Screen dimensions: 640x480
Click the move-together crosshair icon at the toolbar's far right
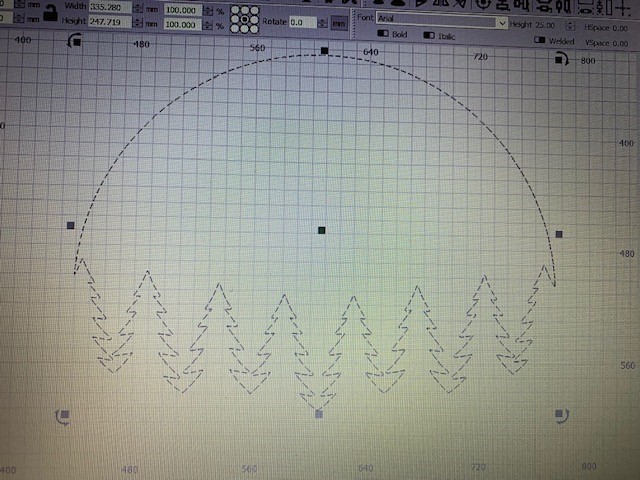(x=623, y=8)
